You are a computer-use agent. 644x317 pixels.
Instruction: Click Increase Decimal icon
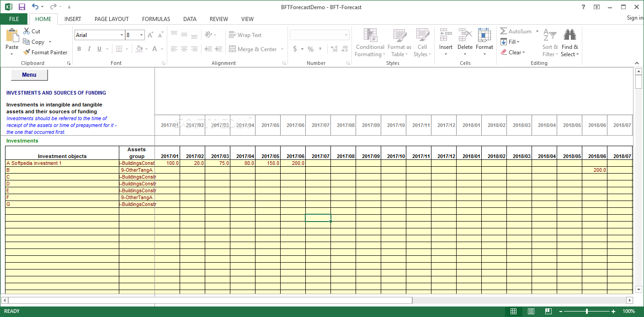tap(334, 49)
